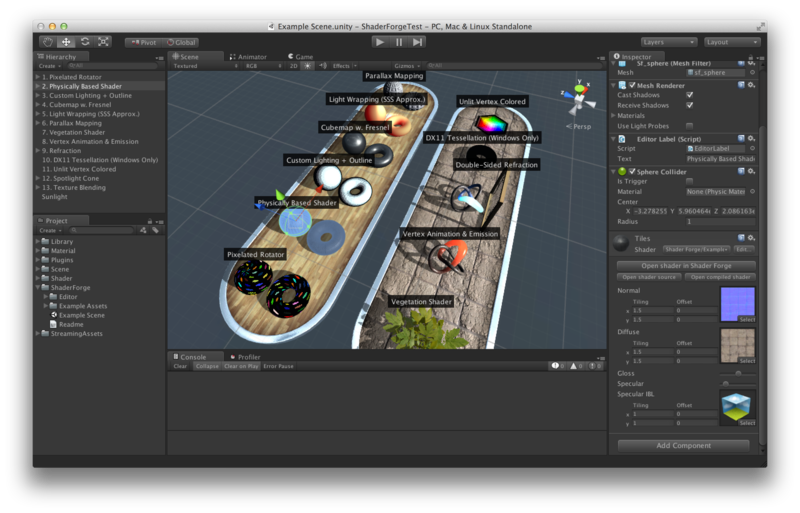The width and height of the screenshot is (800, 513).
Task: Toggle scene audio speaker icon
Action: (322, 66)
